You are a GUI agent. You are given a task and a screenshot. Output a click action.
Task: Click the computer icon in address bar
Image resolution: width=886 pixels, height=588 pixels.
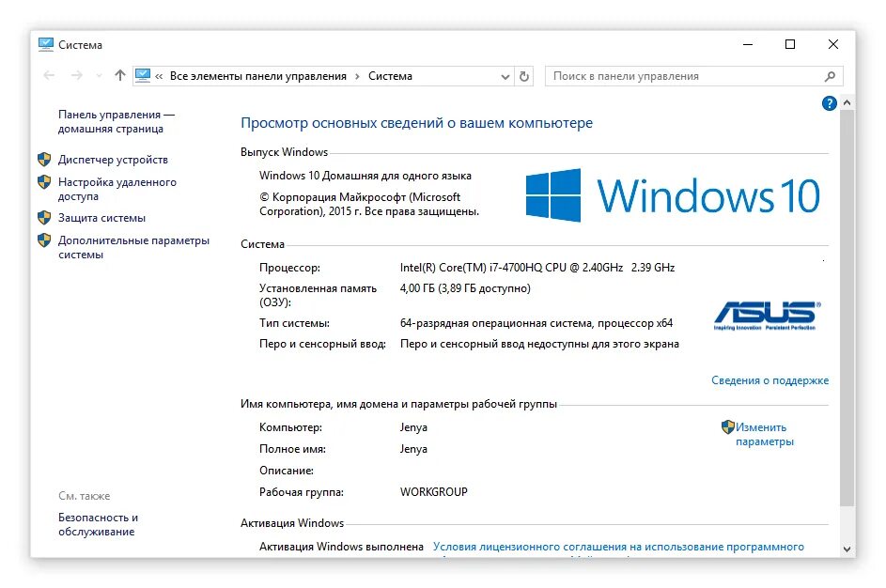click(143, 76)
